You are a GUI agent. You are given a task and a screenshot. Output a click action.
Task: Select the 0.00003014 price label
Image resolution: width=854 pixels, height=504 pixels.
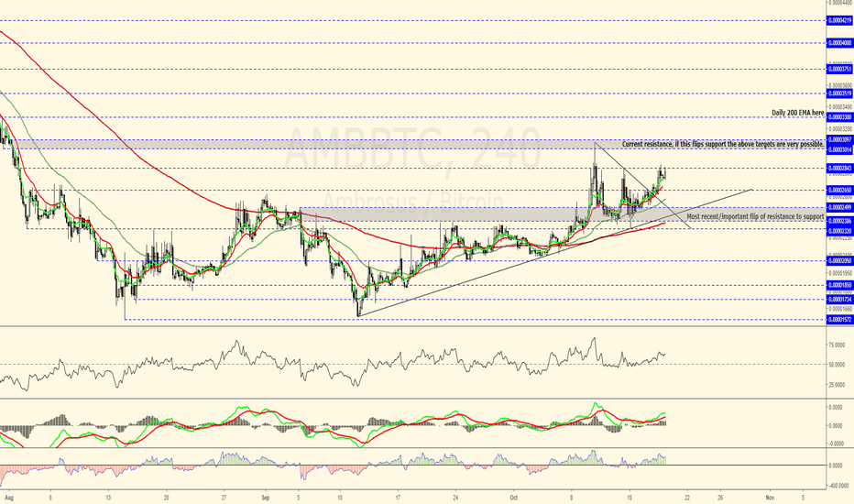839,149
